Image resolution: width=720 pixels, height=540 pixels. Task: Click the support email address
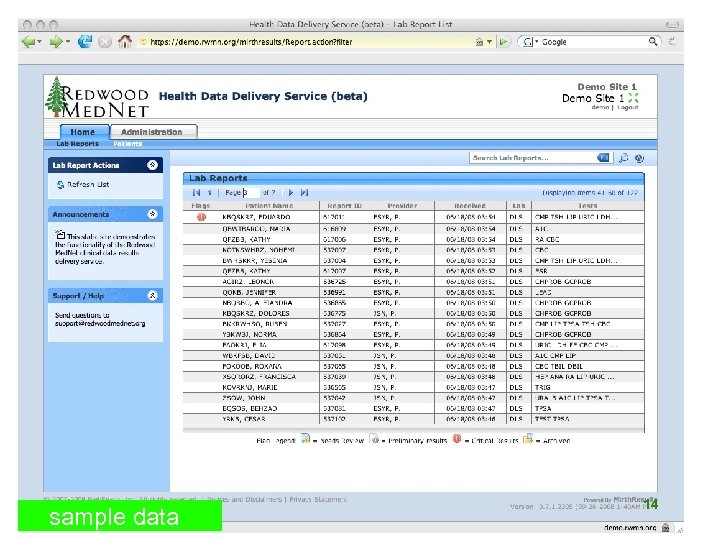[100, 323]
